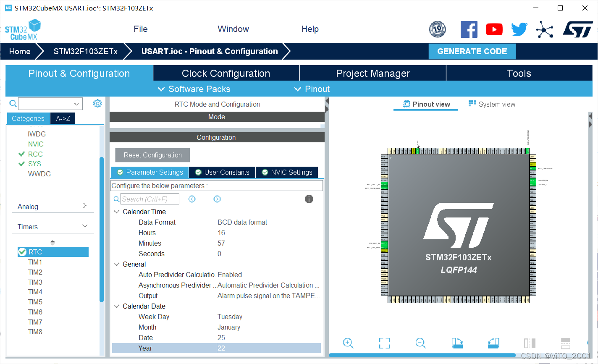Go to previous search result arrow
The width and height of the screenshot is (598, 364).
[192, 199]
